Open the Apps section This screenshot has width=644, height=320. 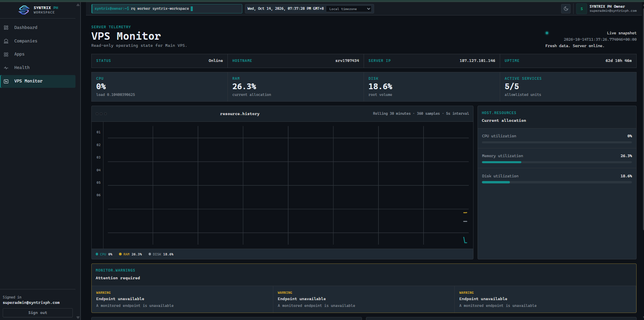click(38, 54)
